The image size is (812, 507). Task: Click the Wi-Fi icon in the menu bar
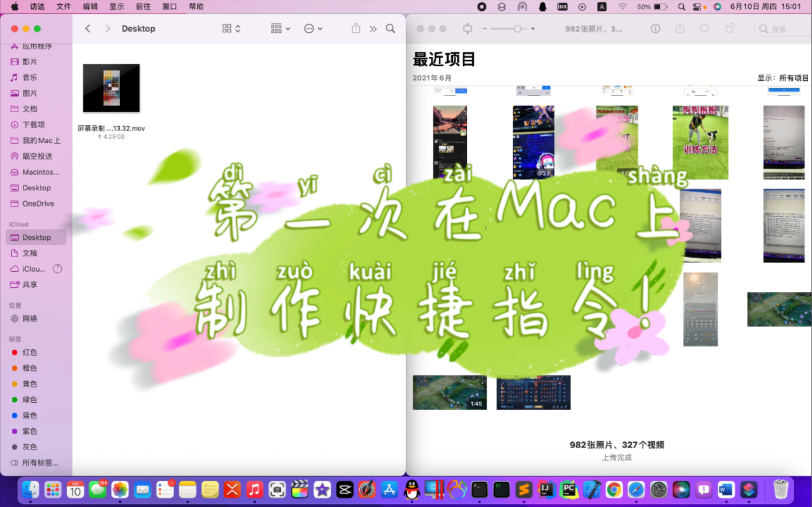623,7
